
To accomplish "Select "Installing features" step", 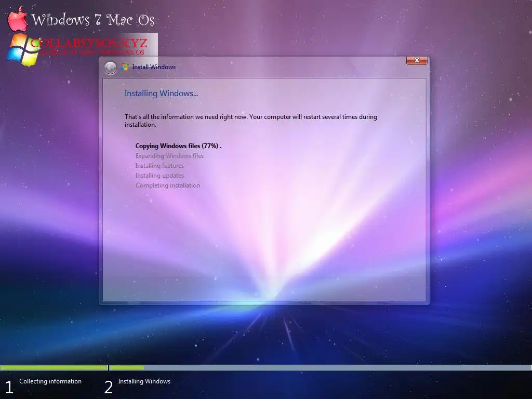I will [159, 166].
